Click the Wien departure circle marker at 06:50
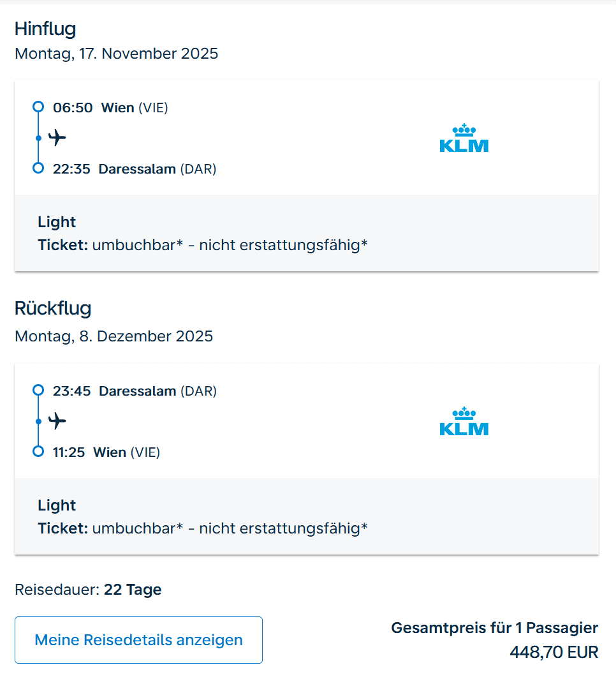Image resolution: width=616 pixels, height=686 pixels. (x=38, y=107)
